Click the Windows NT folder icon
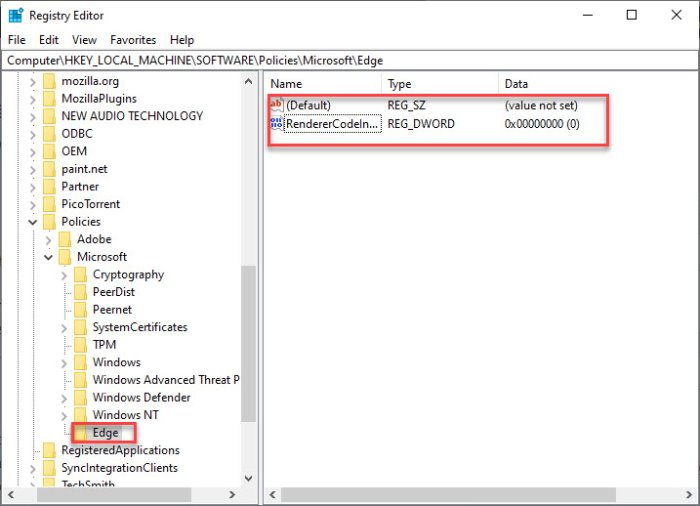Viewport: 700px width, 506px height. point(81,415)
